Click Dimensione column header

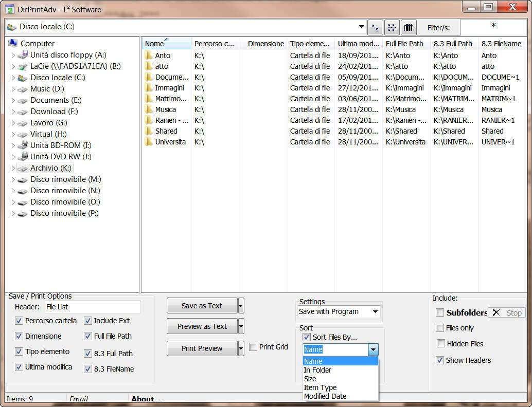pyautogui.click(x=263, y=44)
